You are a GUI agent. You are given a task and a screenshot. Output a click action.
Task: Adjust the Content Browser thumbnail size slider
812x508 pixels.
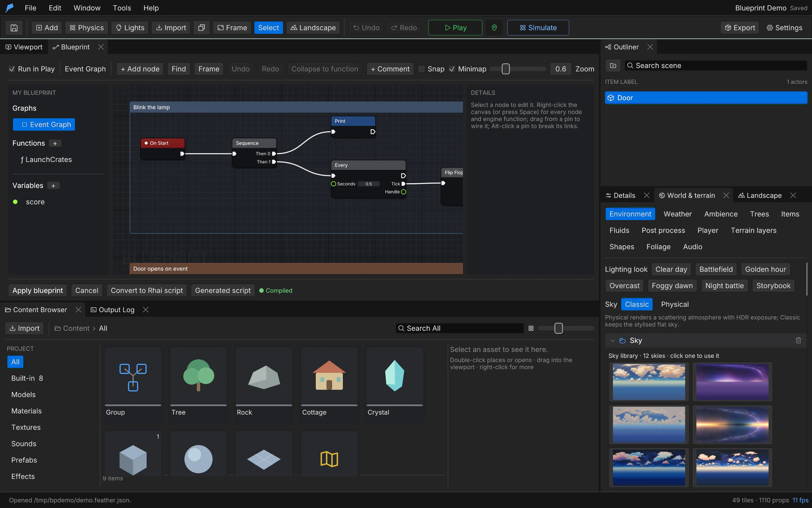558,328
